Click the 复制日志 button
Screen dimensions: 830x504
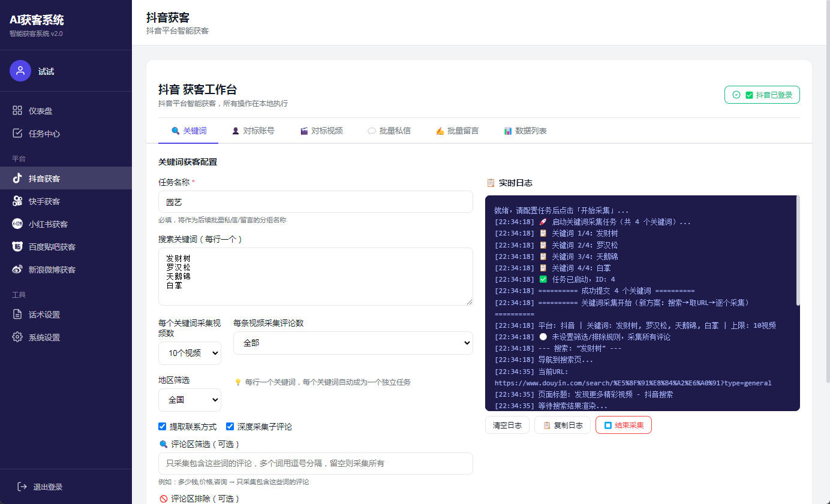coord(563,425)
